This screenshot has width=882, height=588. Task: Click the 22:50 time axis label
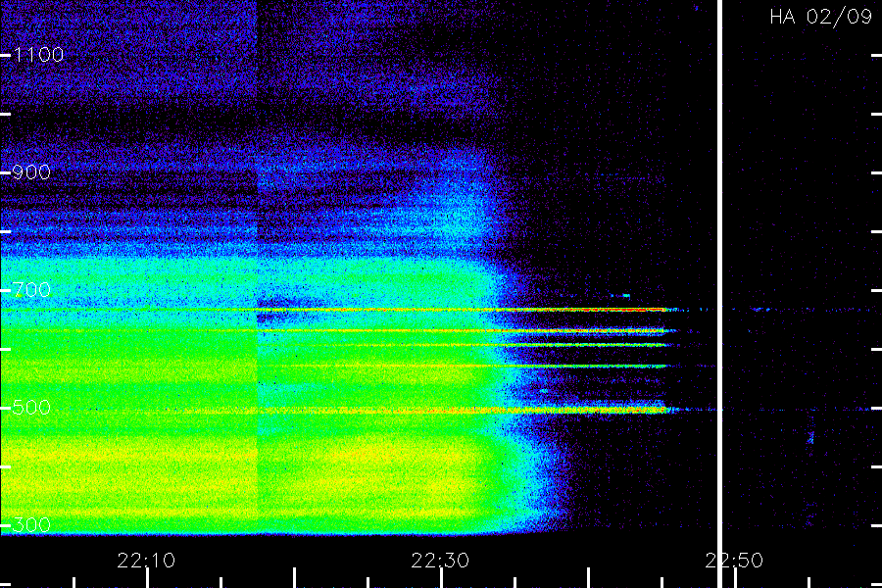pos(734,561)
